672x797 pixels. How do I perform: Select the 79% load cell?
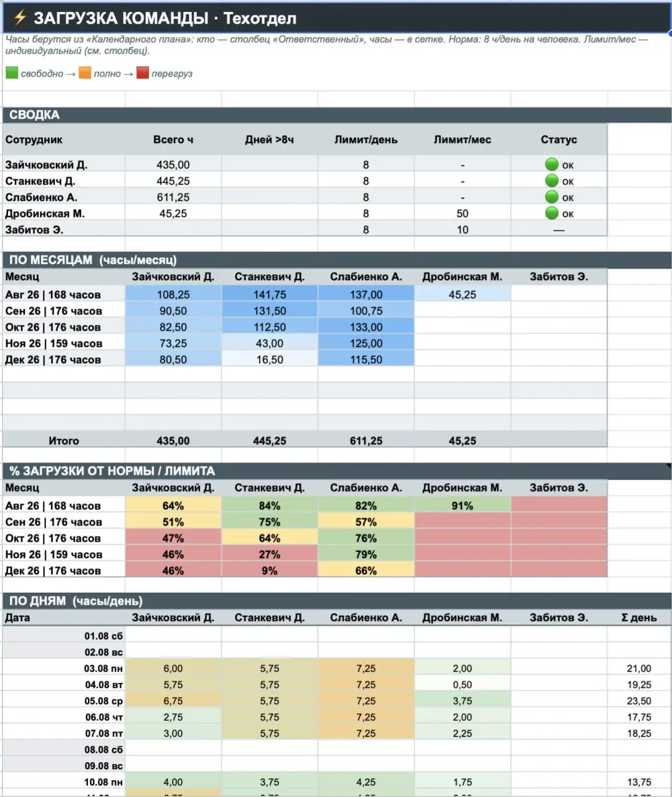[366, 554]
